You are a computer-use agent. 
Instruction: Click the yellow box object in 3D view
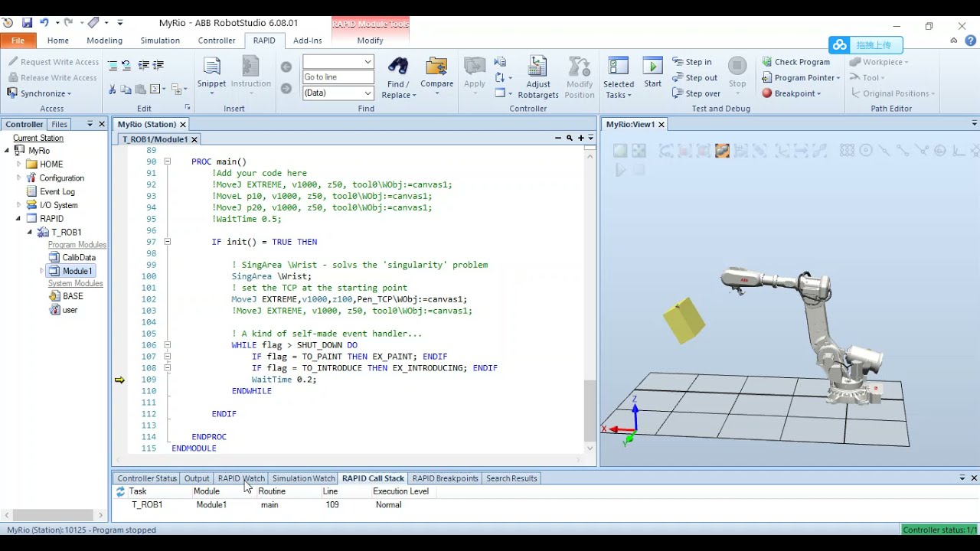pos(683,321)
